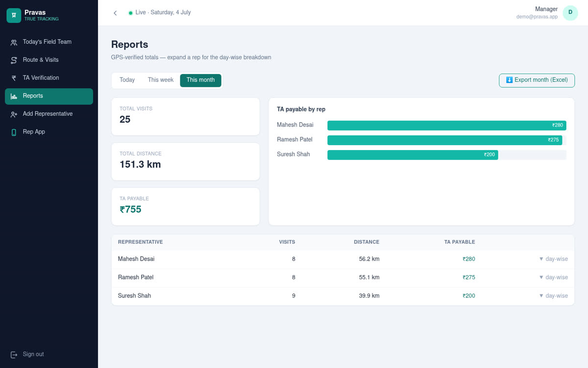Expand day-wise breakdown for Suresh Shah
The height and width of the screenshot is (368, 588).
[553, 296]
